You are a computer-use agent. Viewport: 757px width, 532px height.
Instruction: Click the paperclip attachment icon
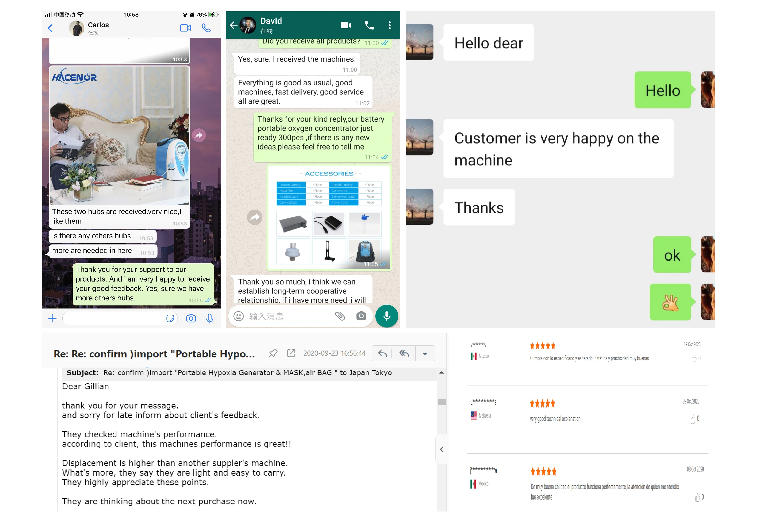pos(340,316)
